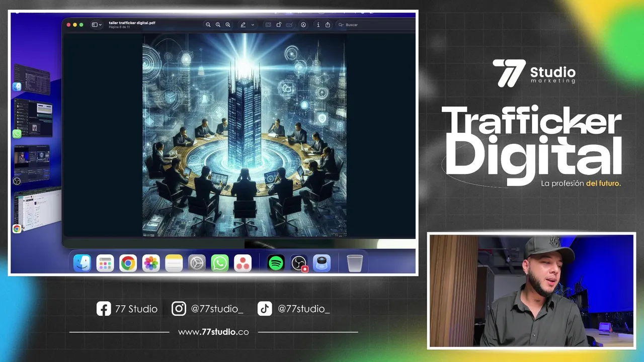This screenshot has height=362, width=644.
Task: Open Spotify from the Dock
Action: point(276,263)
